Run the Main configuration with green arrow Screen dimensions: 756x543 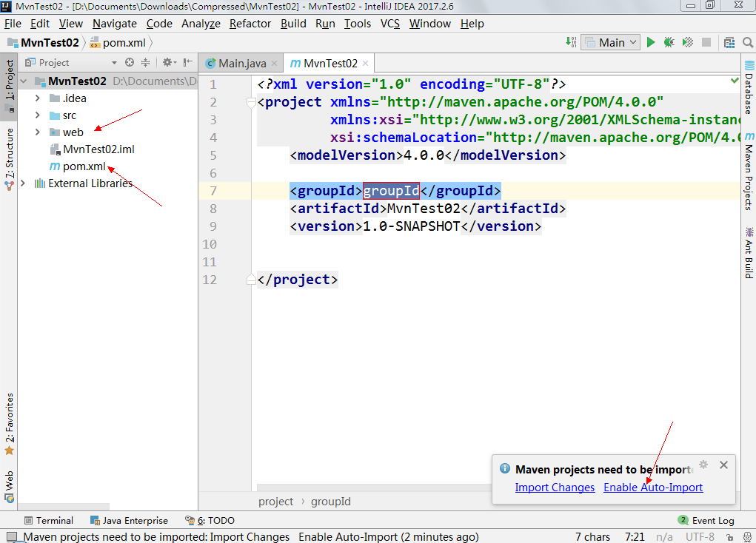point(650,42)
